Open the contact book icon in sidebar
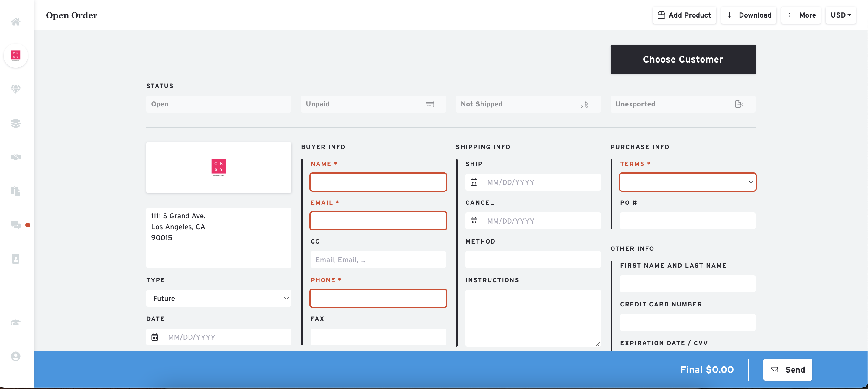 click(x=15, y=259)
